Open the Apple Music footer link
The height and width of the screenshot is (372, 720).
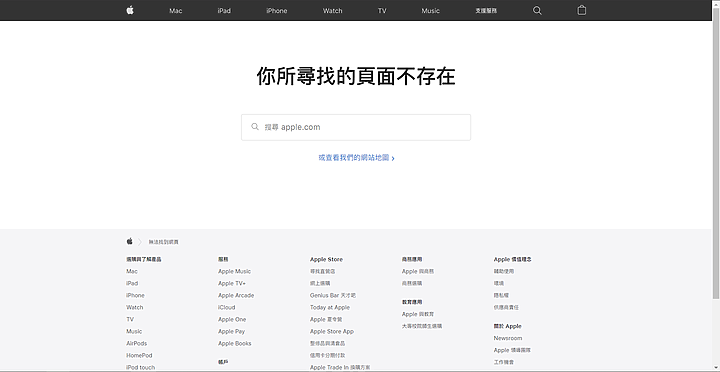[234, 271]
